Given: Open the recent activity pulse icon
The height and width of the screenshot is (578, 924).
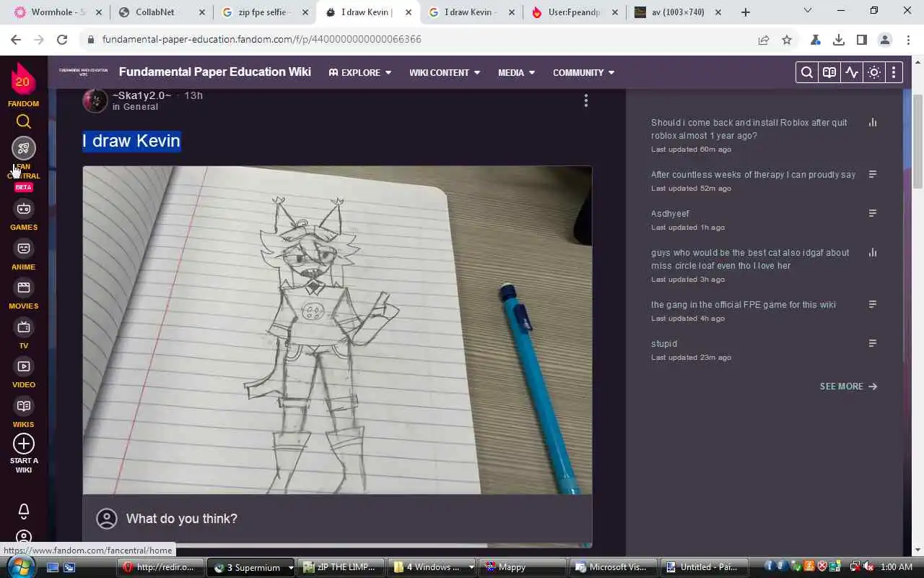Looking at the screenshot, I should [x=852, y=72].
